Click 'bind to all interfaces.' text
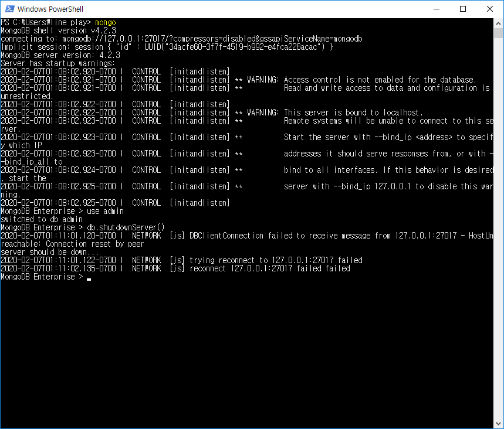Viewport: 504px width, 429px height. [x=330, y=170]
